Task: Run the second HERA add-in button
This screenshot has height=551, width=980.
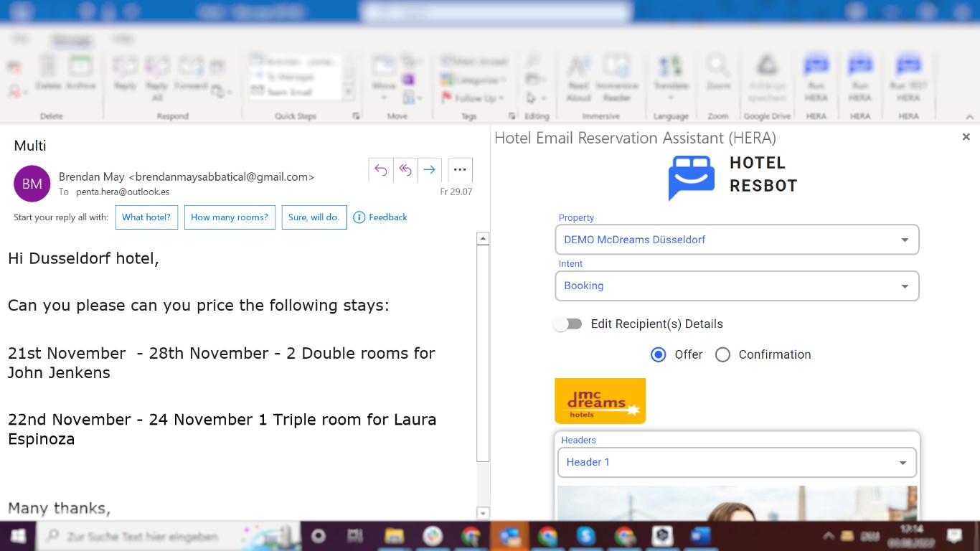Action: click(860, 77)
